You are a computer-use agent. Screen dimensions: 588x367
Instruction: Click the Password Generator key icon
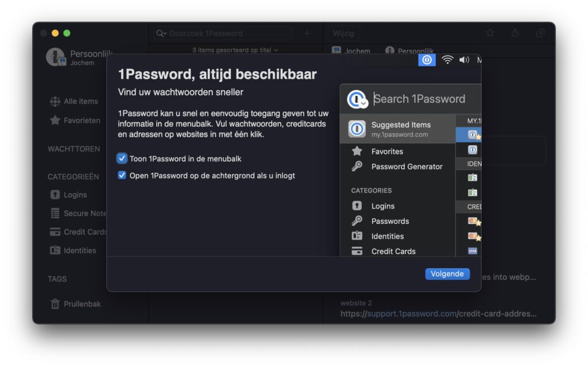[357, 166]
